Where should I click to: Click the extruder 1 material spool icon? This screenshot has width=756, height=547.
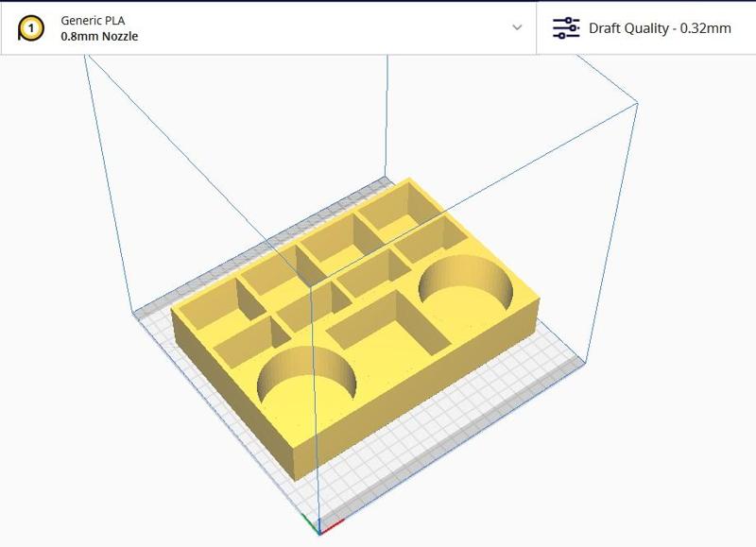tap(31, 28)
